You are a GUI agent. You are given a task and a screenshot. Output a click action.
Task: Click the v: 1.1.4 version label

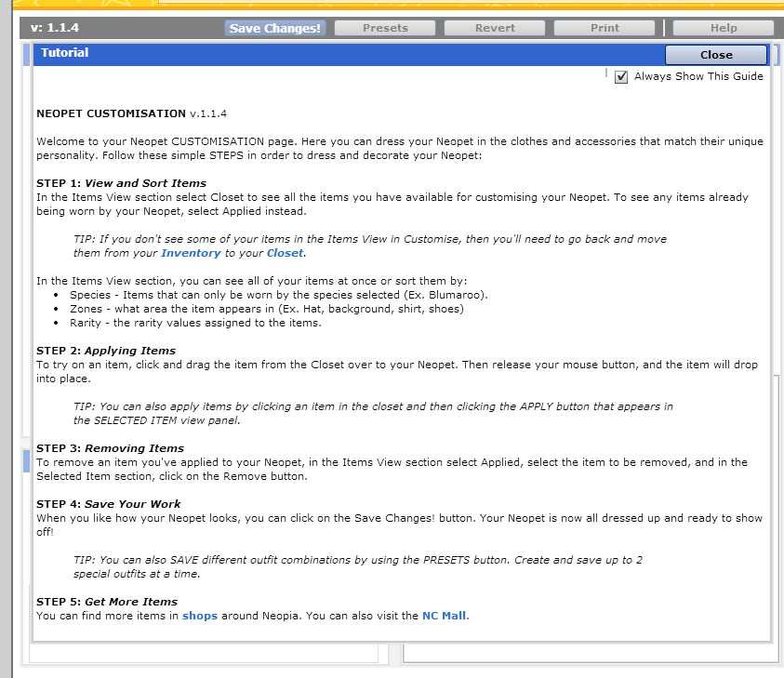(55, 28)
